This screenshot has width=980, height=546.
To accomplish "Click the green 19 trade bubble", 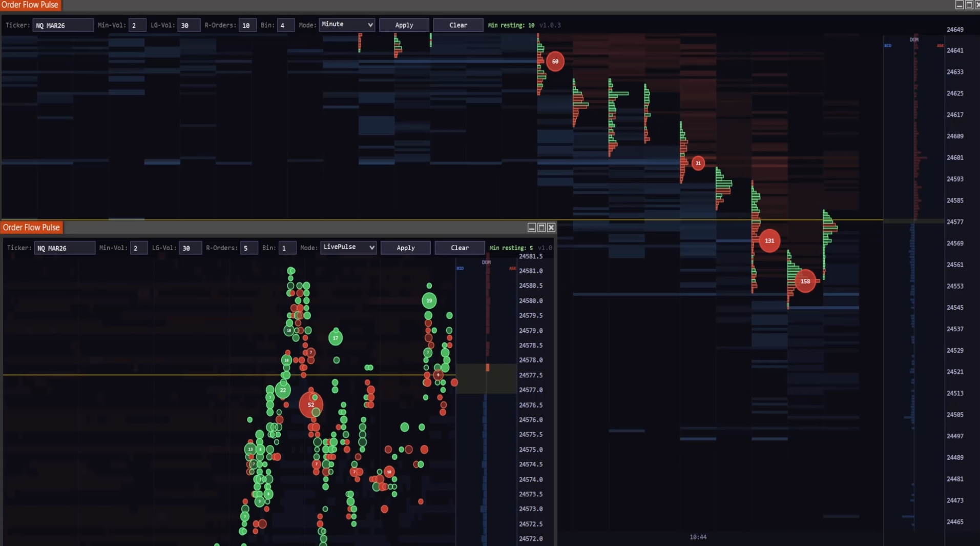I will pos(429,300).
